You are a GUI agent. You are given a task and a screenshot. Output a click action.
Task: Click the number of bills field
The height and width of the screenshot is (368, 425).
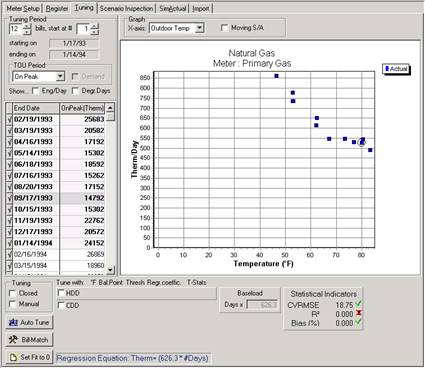pos(15,29)
